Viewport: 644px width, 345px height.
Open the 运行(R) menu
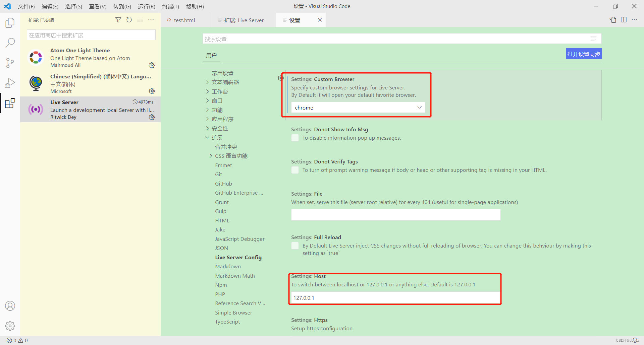tap(146, 6)
